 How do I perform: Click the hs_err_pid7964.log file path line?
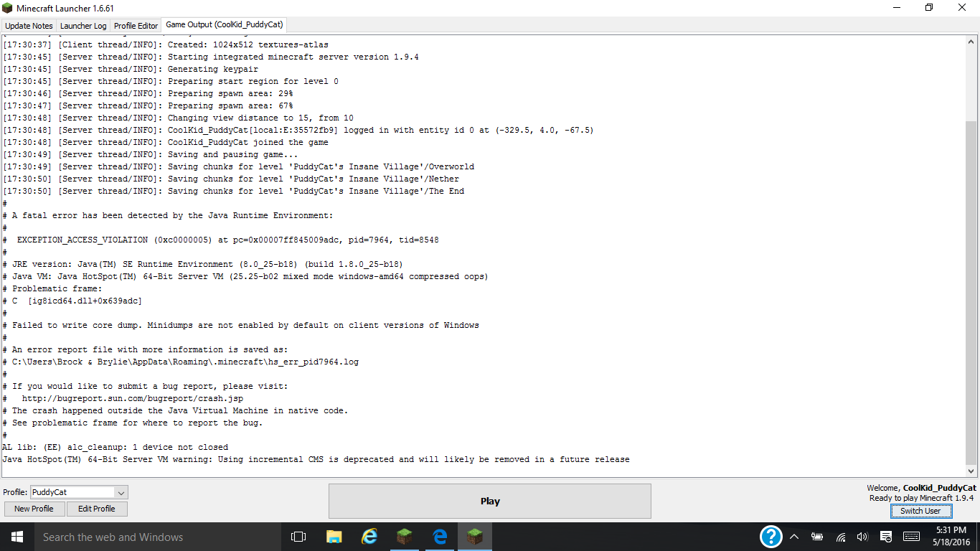(180, 362)
